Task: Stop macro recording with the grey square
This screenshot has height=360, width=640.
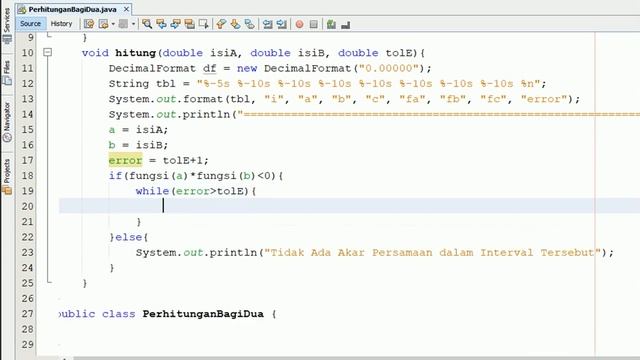Action: click(x=313, y=24)
